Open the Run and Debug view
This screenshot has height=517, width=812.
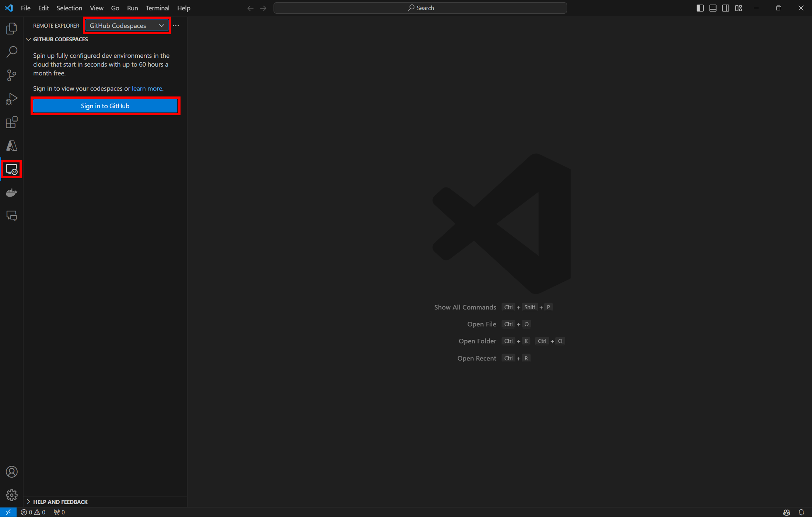11,98
